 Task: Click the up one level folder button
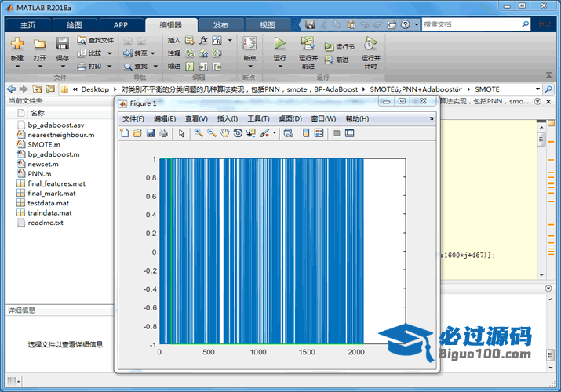coord(37,89)
